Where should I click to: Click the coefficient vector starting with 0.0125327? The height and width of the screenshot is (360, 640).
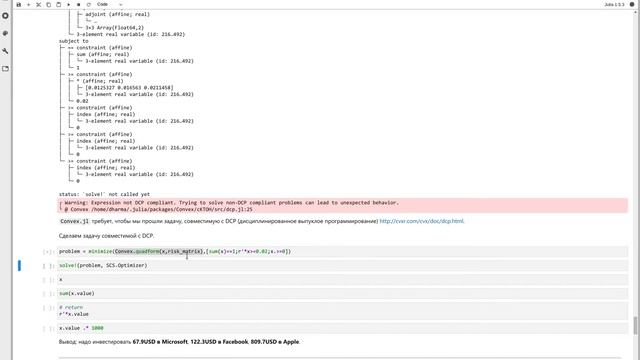[x=129, y=88]
